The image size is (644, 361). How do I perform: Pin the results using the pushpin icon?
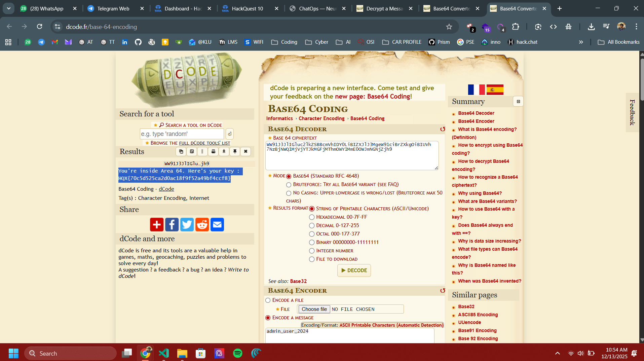[x=235, y=151]
